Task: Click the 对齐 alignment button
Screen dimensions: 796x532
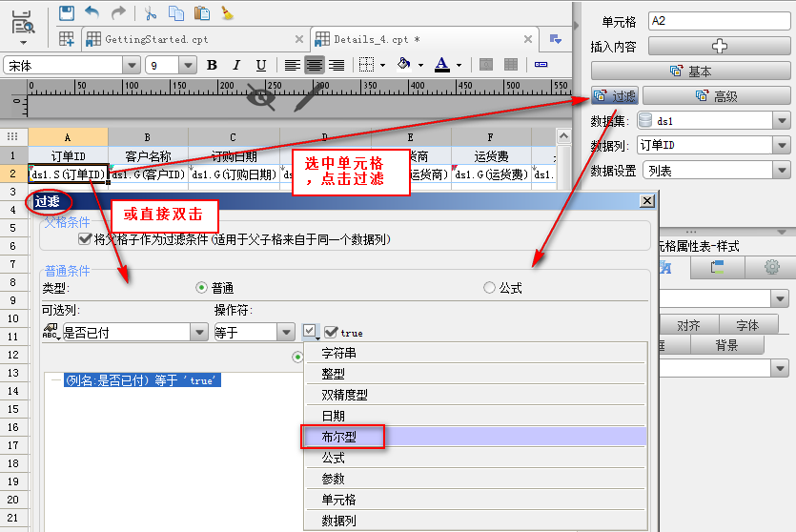Action: coord(688,325)
